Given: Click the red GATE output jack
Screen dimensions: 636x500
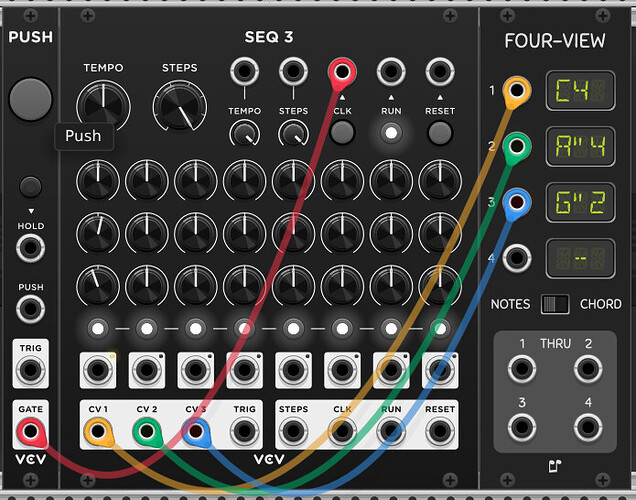Looking at the screenshot, I should point(31,431).
